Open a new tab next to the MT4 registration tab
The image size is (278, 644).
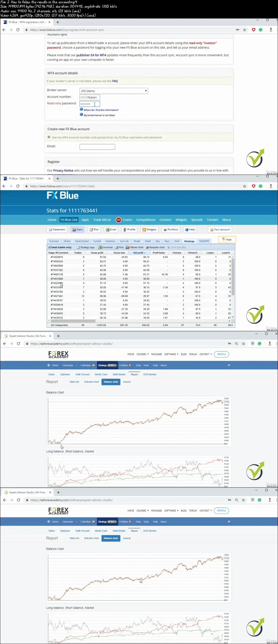[x=58, y=22]
